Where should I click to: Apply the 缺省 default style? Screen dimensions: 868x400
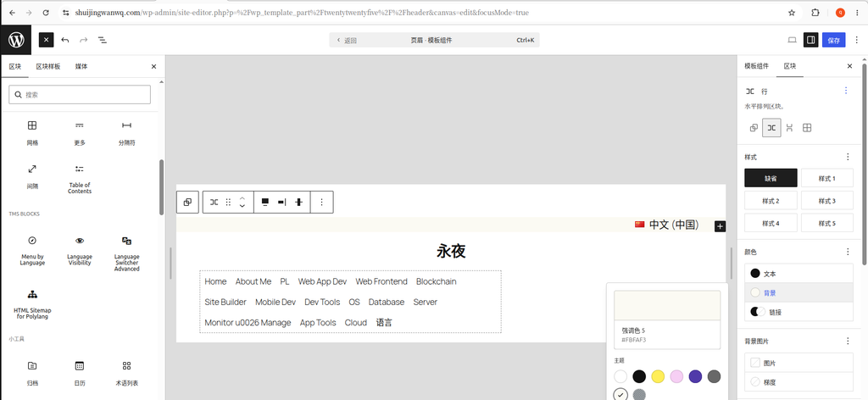pos(771,178)
